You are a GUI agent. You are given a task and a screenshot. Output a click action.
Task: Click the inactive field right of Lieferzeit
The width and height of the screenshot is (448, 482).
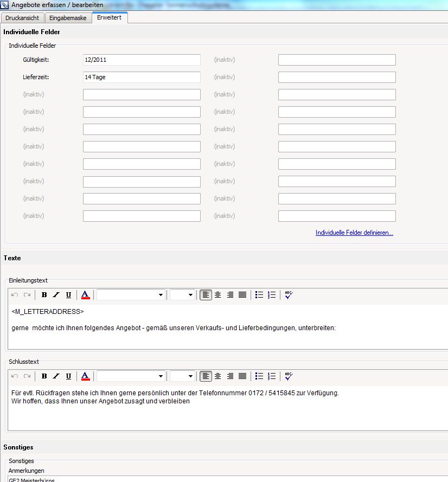click(x=337, y=77)
